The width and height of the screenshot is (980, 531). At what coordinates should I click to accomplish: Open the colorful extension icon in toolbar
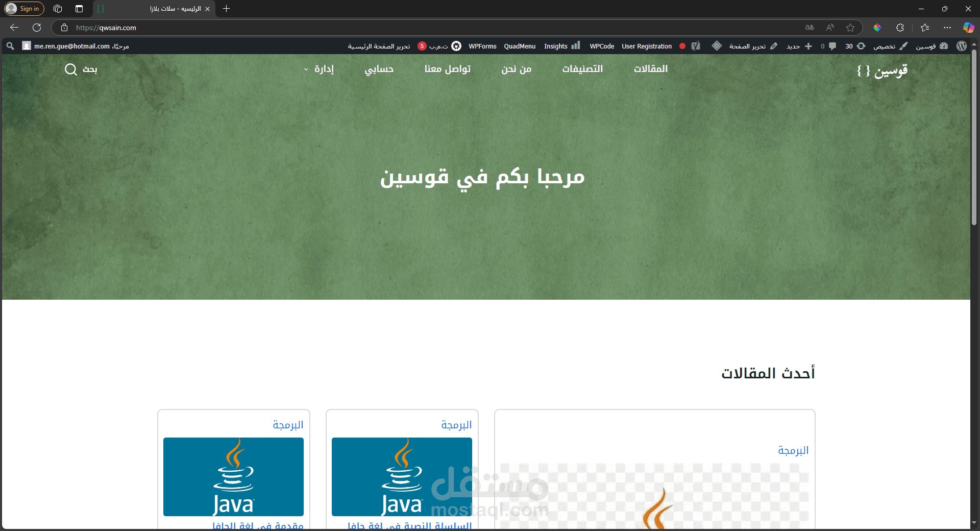pyautogui.click(x=877, y=28)
